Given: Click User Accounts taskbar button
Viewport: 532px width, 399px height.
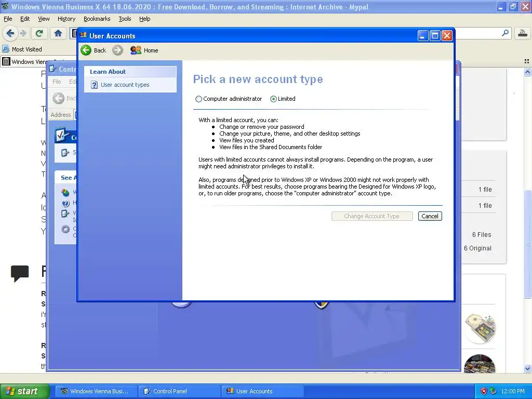Looking at the screenshot, I should [263, 391].
